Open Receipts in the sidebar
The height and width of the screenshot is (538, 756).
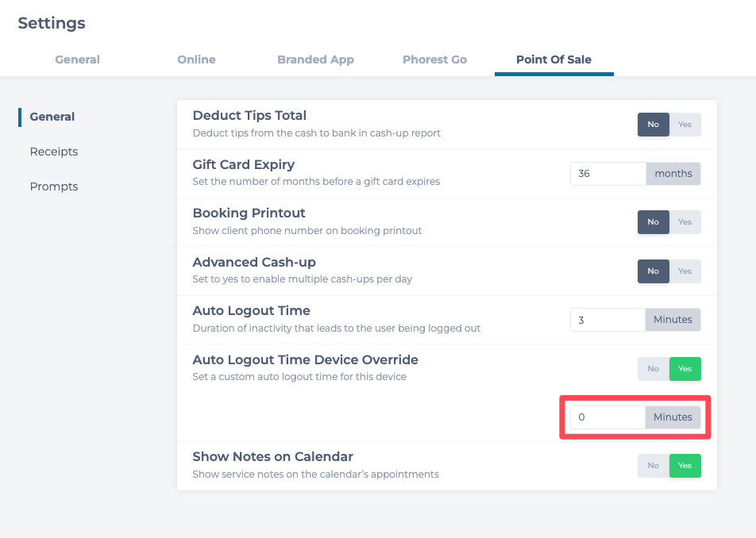54,152
